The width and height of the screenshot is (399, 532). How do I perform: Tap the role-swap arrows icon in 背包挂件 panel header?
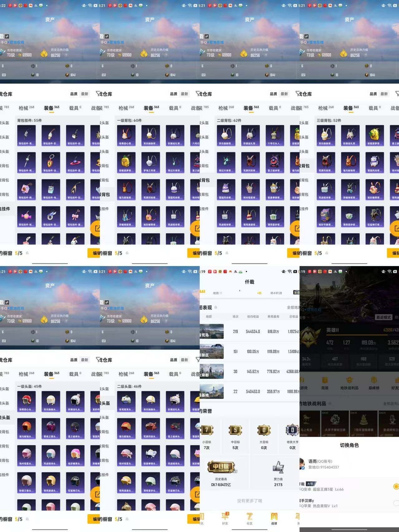pos(7,36)
